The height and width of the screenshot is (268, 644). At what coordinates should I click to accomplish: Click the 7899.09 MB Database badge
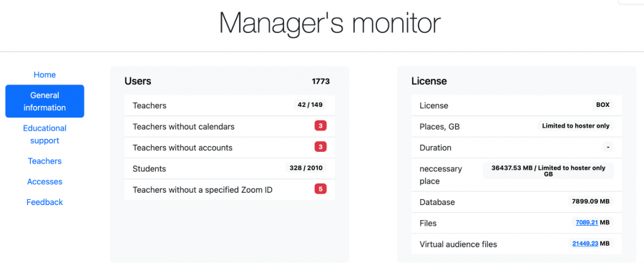591,201
